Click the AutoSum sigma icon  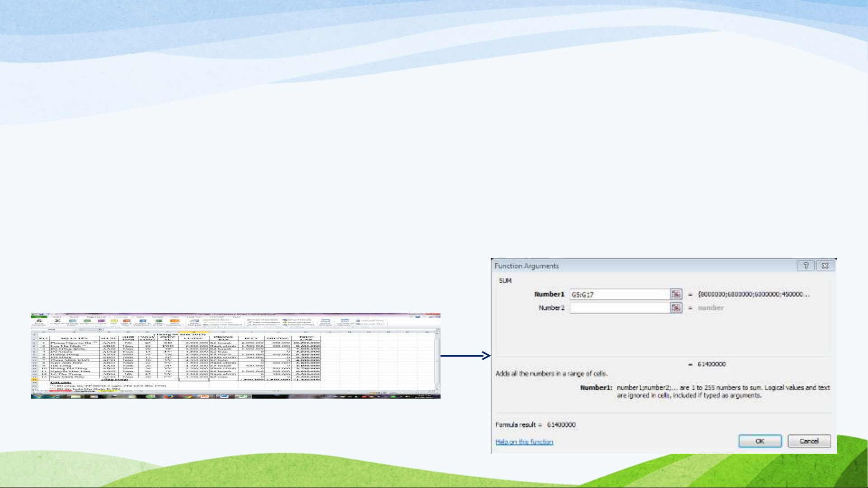57,321
